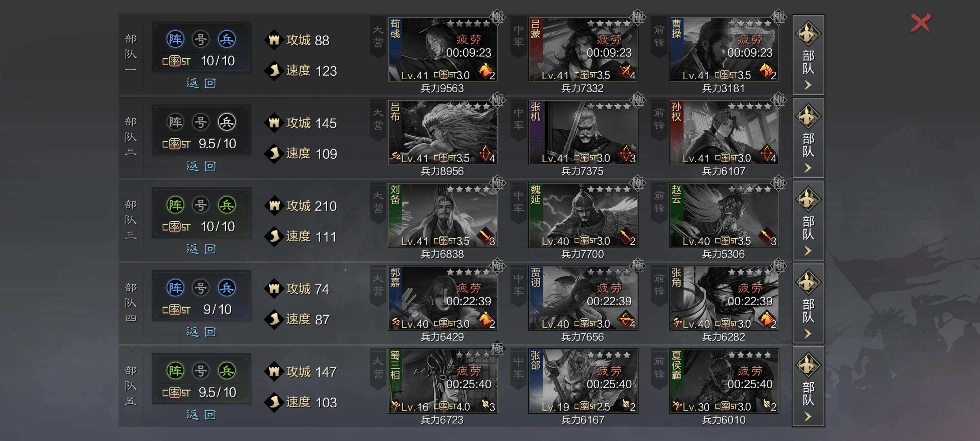980x441 pixels.
Task: Click the 号 icon for 部队三
Action: point(201,205)
